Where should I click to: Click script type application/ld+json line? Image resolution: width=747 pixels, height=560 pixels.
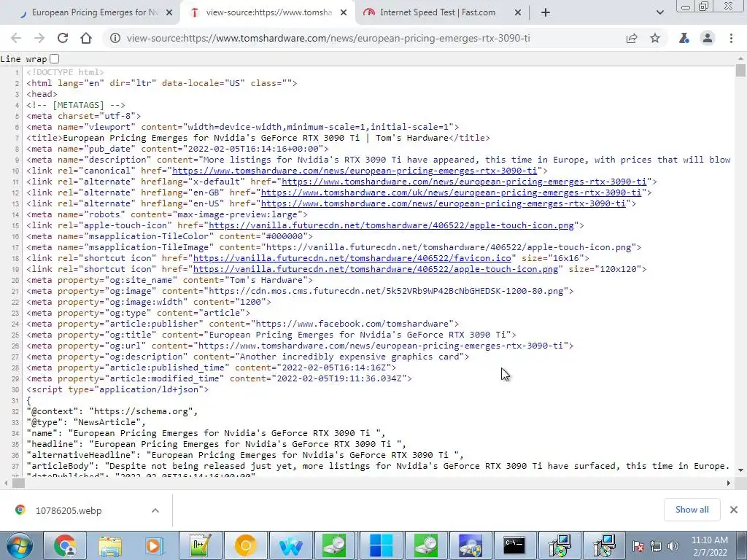pyautogui.click(x=117, y=389)
